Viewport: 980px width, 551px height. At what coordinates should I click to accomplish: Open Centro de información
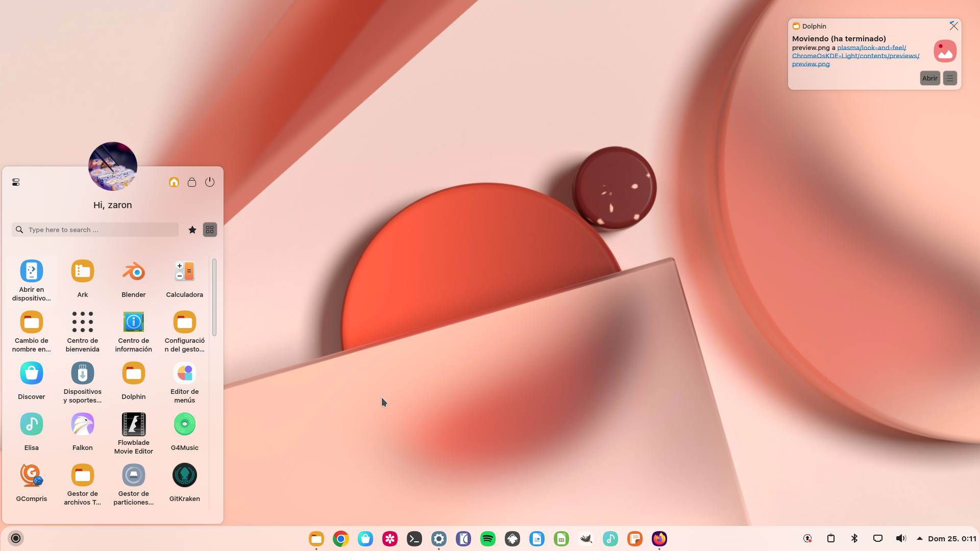[133, 331]
